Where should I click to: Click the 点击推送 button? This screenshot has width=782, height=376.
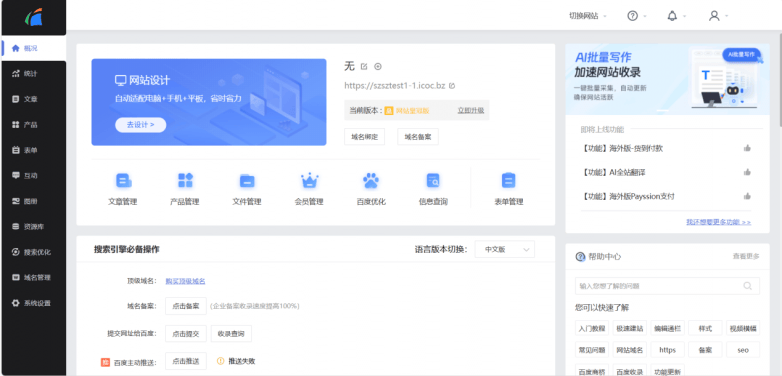click(186, 361)
